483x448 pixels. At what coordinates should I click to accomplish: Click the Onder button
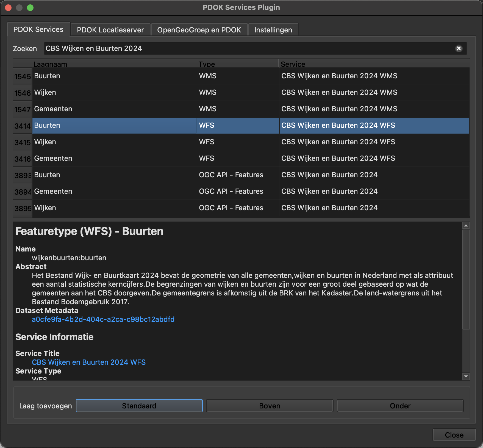click(x=400, y=406)
